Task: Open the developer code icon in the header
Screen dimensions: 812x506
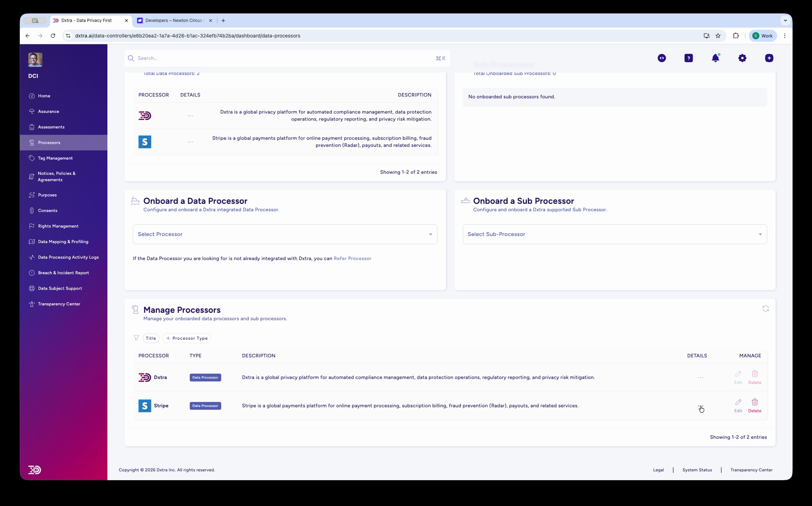Action: click(662, 58)
